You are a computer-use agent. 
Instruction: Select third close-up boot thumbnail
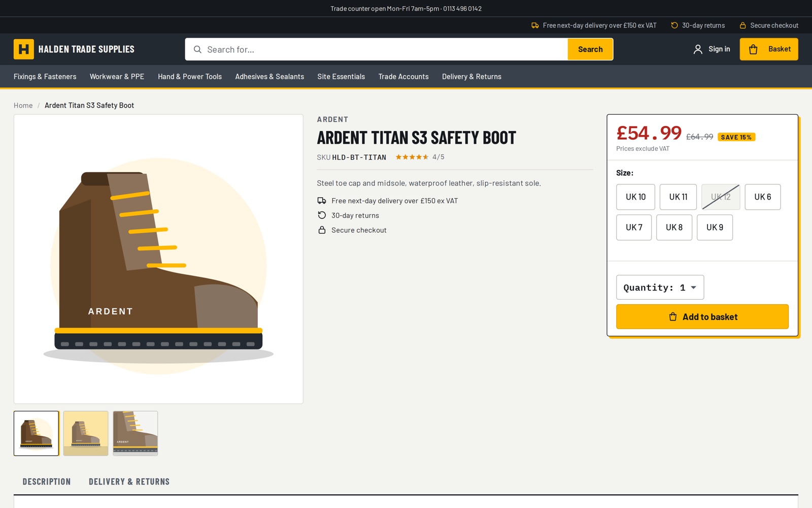pyautogui.click(x=136, y=433)
